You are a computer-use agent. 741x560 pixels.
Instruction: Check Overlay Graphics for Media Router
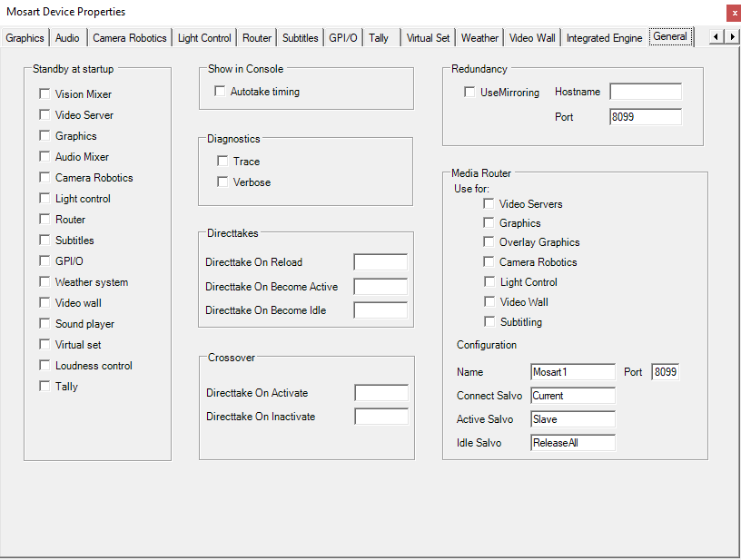(x=489, y=242)
